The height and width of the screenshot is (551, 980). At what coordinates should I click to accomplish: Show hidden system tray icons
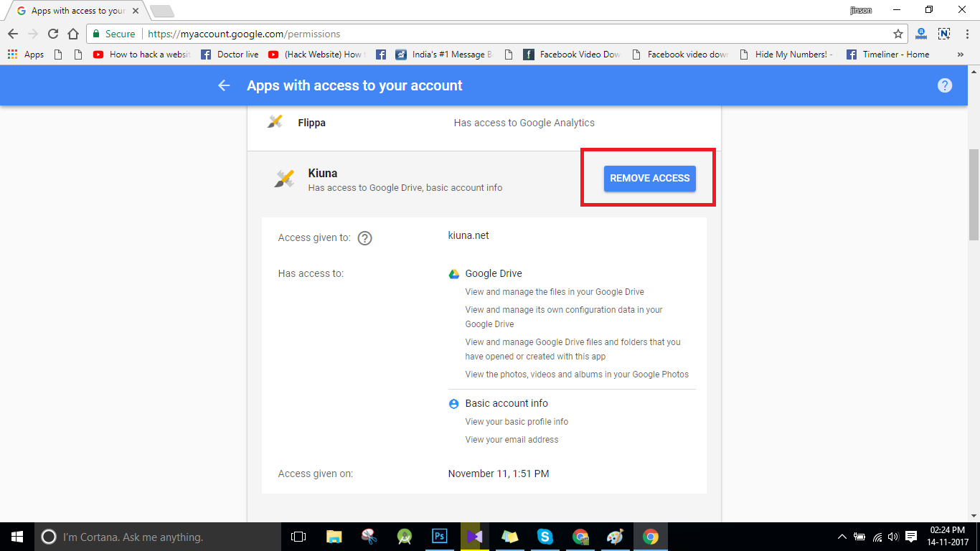[x=842, y=537]
